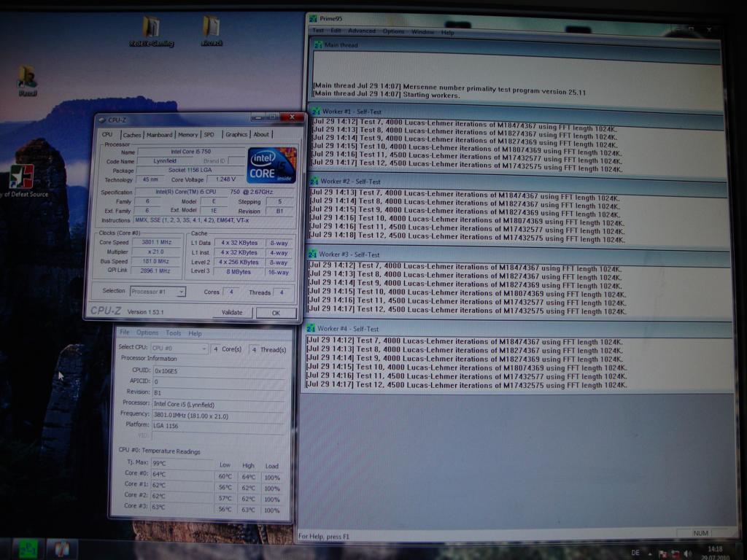Click the Platform field showing LGA 1156
The image size is (747, 560).
(x=219, y=426)
